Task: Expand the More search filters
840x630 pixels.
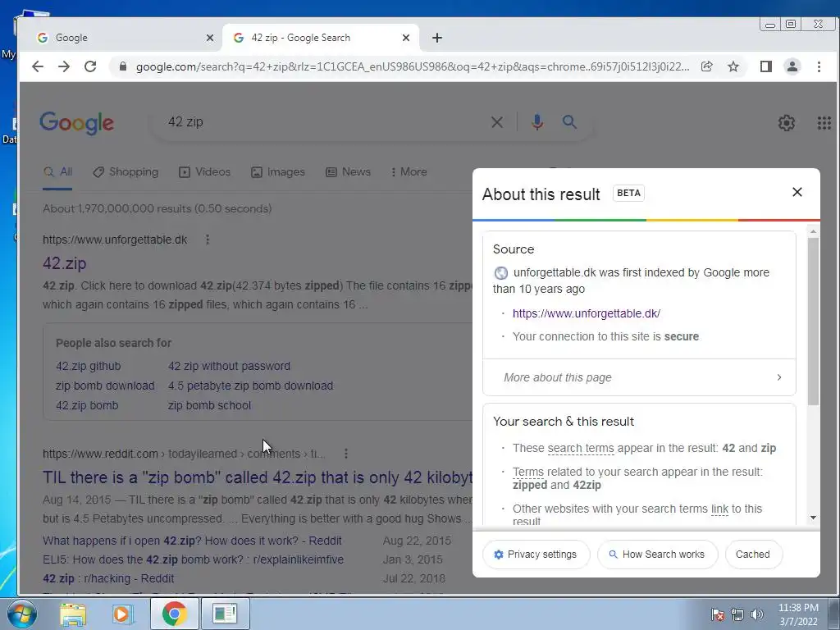Action: click(x=409, y=172)
